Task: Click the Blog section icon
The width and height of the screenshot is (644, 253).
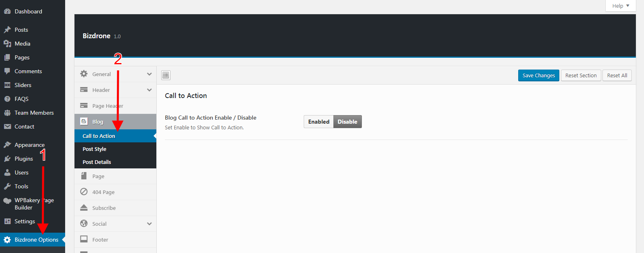Action: [84, 121]
